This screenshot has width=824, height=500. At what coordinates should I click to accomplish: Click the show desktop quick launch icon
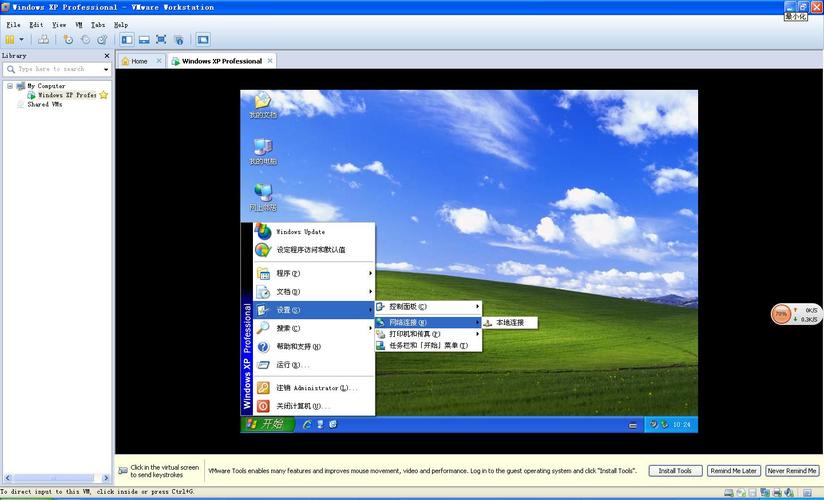point(320,424)
